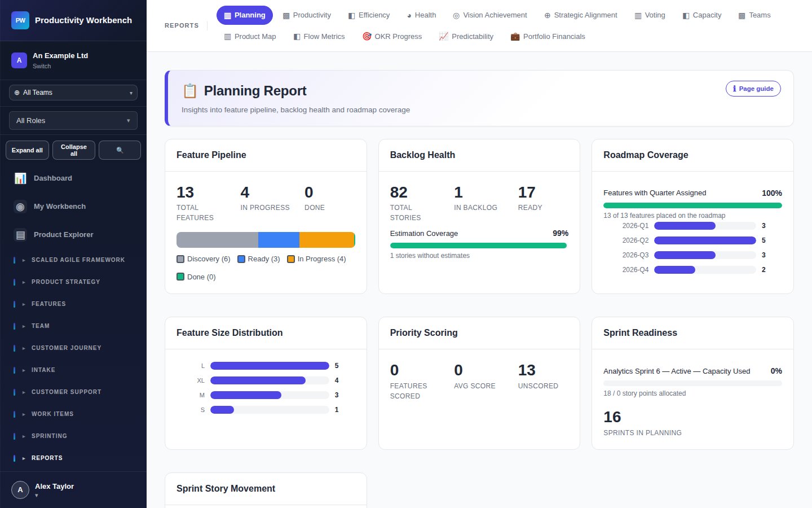
Task: Open the Capacity report tab
Action: click(701, 15)
